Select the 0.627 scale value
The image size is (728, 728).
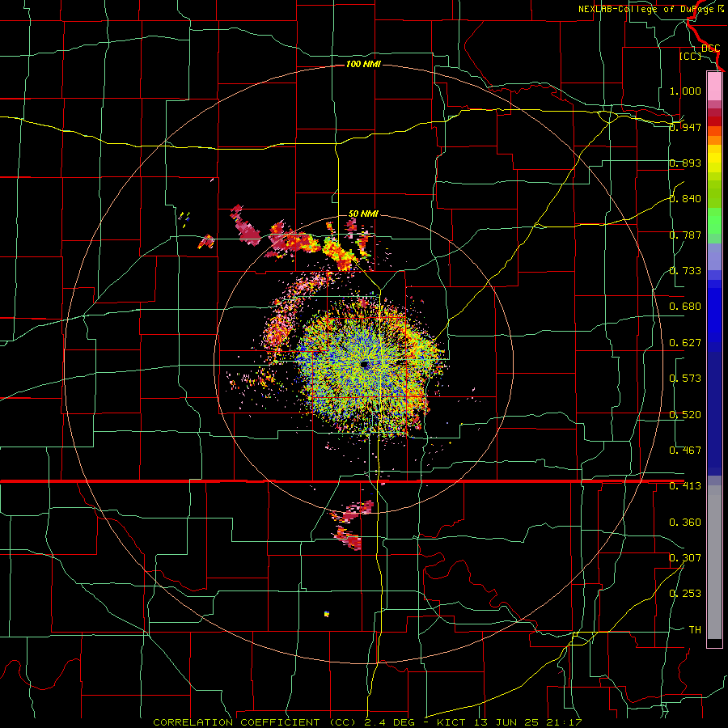coord(685,343)
